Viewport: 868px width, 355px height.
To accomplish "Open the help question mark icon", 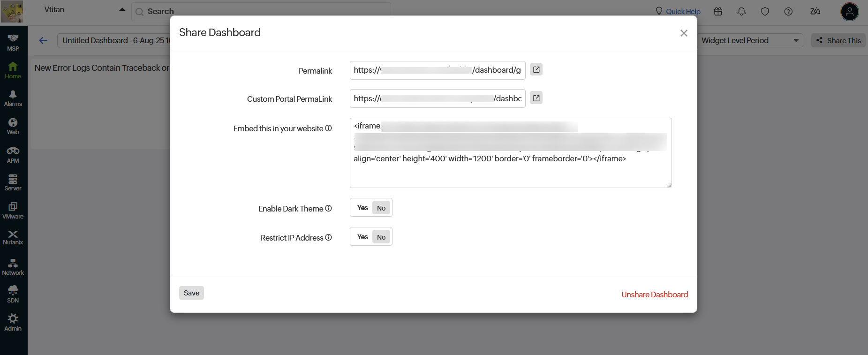I will pos(788,12).
